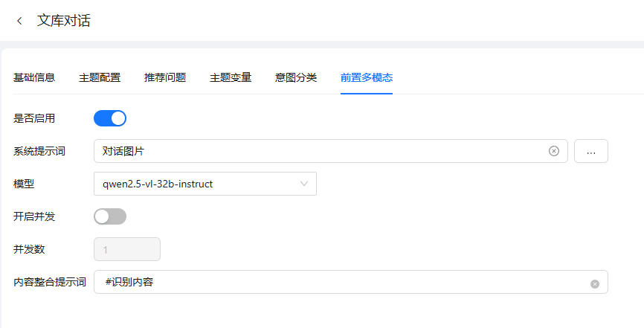Select the 主题变量 tab
The width and height of the screenshot is (644, 328).
click(231, 77)
